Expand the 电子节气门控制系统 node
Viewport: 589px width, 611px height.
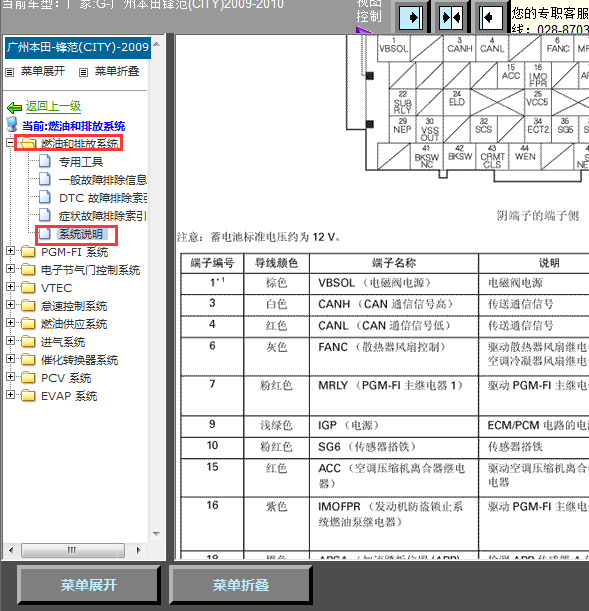(x=11, y=268)
